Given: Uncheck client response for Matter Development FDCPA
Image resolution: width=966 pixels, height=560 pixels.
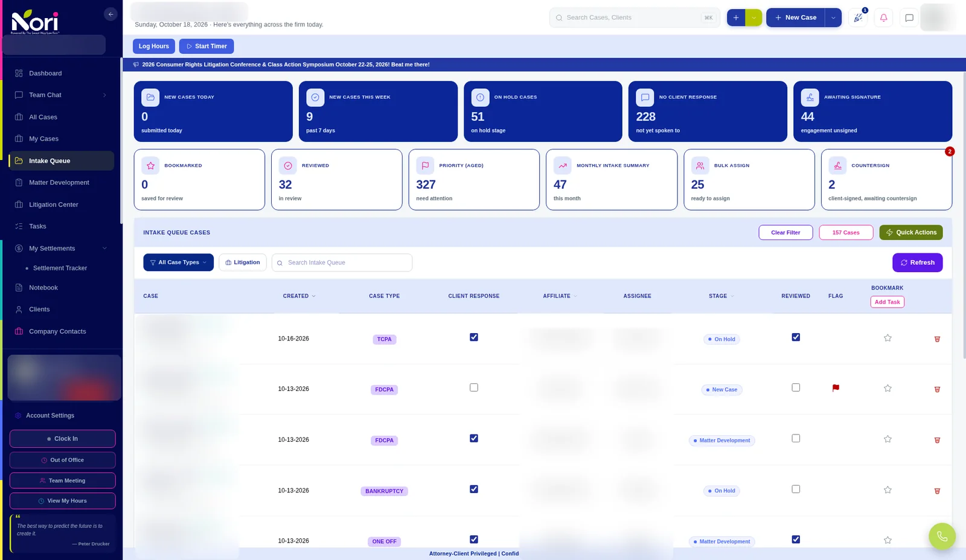Looking at the screenshot, I should pos(474,438).
